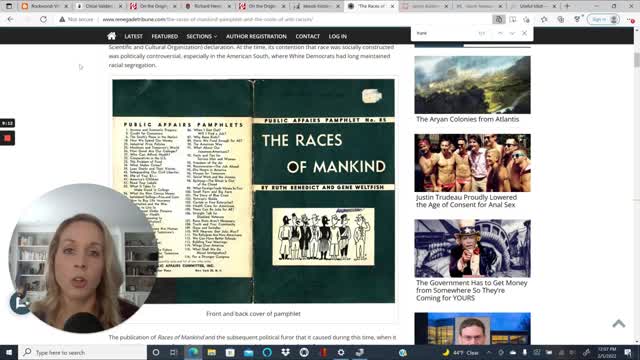Click the red stop recording button
The width and height of the screenshot is (640, 360).
pyautogui.click(x=7, y=138)
